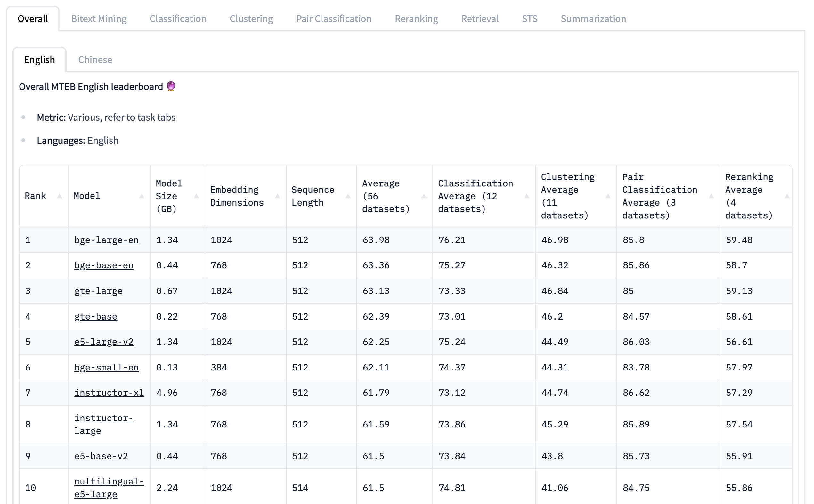
Task: Open the bge-large-en model link
Action: pyautogui.click(x=106, y=240)
